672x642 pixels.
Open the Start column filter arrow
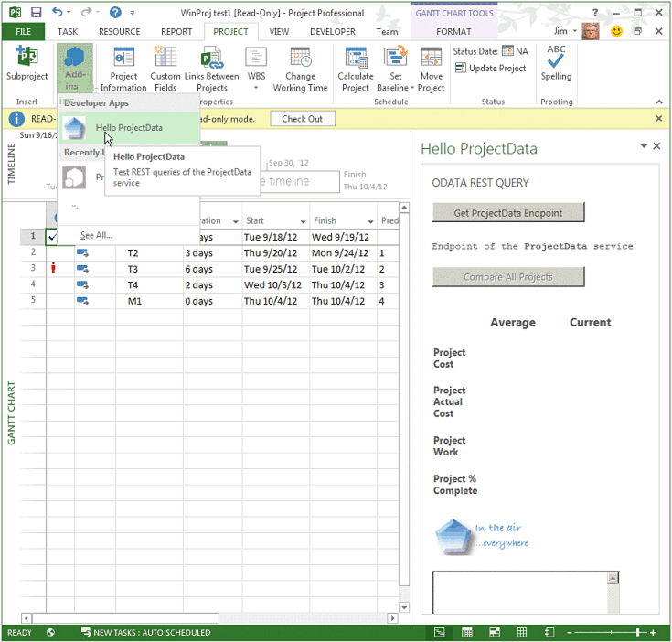point(303,221)
